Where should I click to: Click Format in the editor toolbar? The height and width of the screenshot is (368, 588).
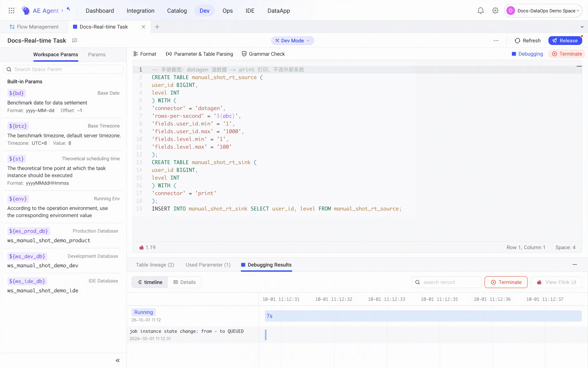145,54
